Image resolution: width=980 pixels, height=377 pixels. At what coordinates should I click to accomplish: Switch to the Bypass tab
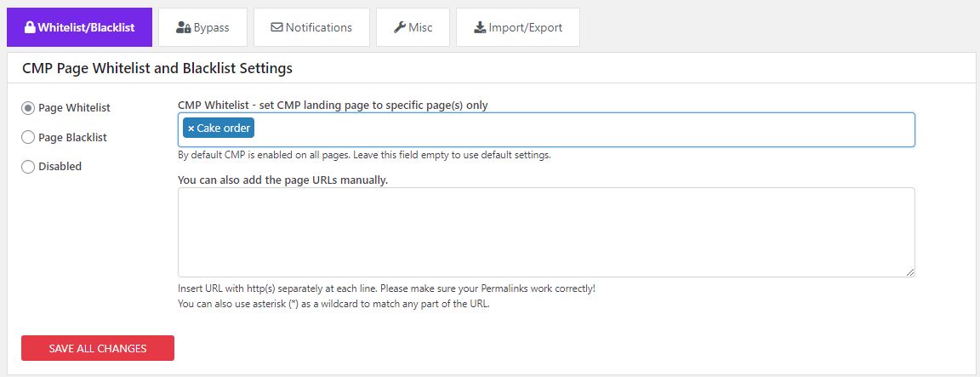202,27
